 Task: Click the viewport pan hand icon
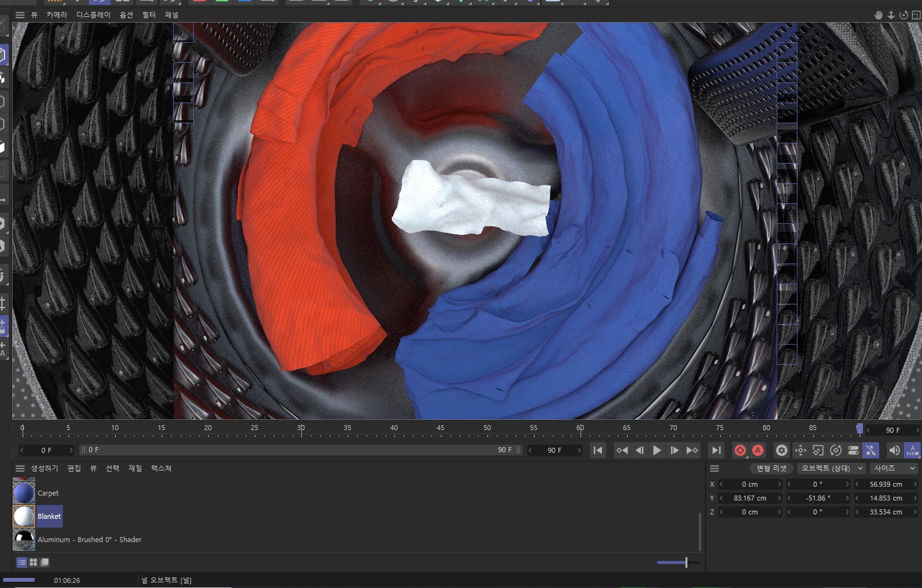pos(879,15)
